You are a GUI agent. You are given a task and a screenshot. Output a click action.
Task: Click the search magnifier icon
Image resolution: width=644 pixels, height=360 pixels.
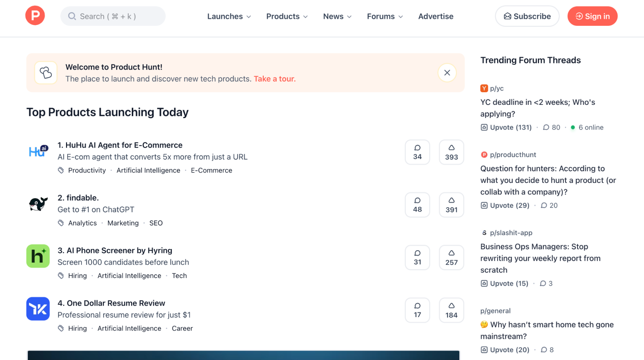click(72, 16)
